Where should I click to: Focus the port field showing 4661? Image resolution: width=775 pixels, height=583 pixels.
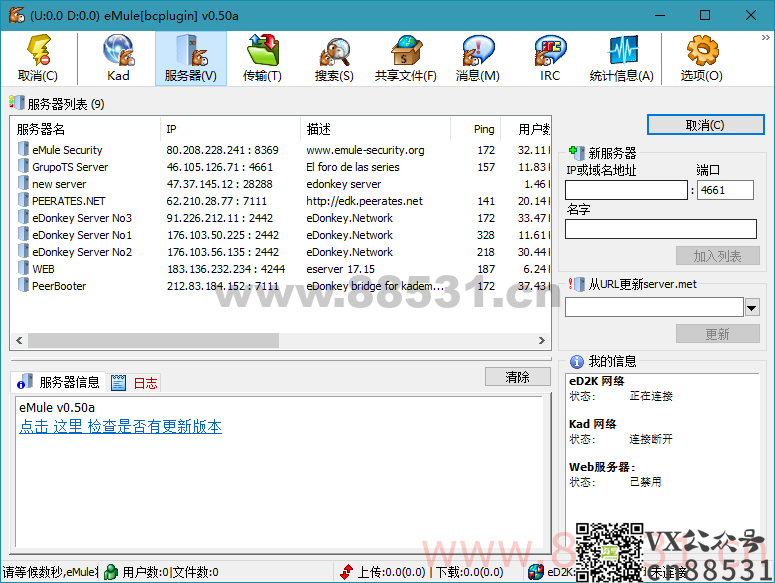click(x=725, y=190)
